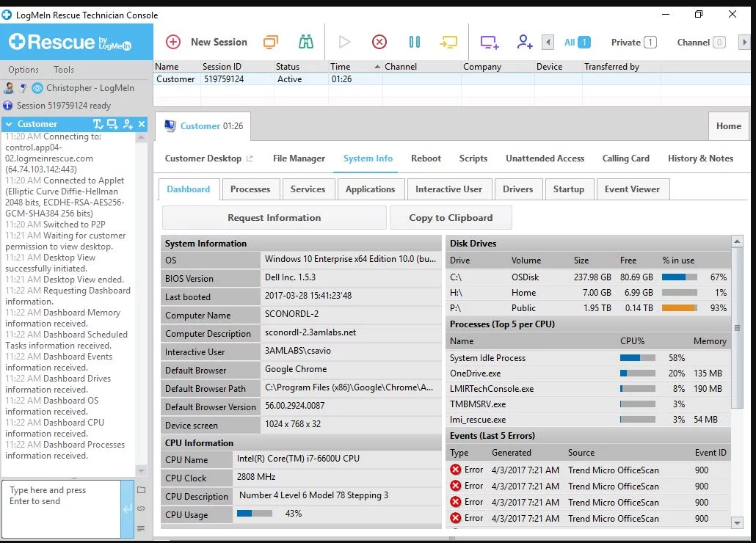The width and height of the screenshot is (756, 543).
Task: Switch to the Event Viewer tab
Action: pos(633,189)
